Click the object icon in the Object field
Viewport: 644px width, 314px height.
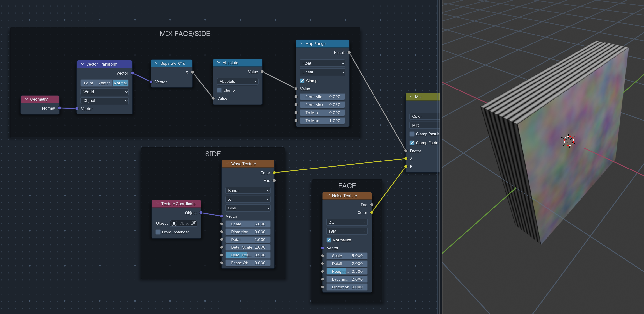(x=174, y=223)
